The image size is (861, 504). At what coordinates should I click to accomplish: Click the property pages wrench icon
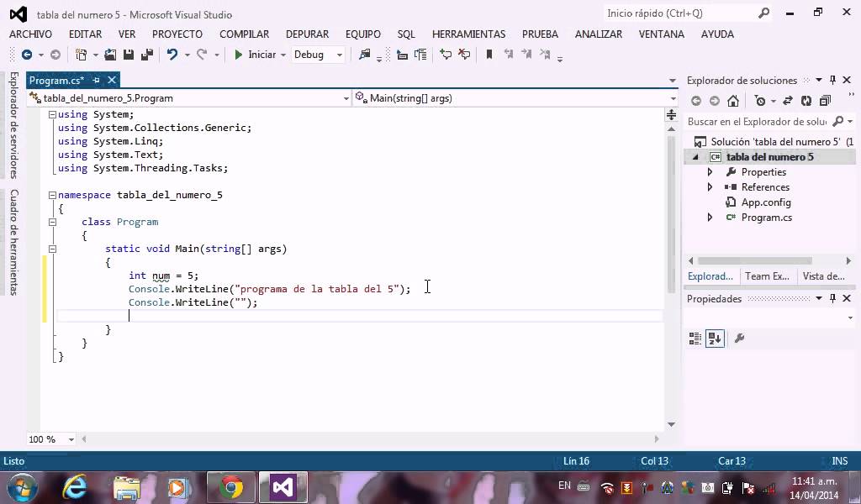(739, 338)
